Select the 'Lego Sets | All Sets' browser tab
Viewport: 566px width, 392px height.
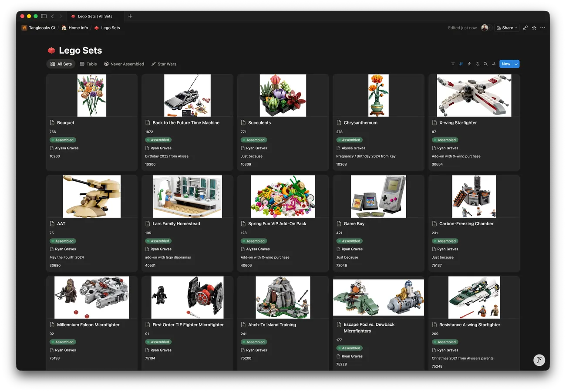coord(95,16)
